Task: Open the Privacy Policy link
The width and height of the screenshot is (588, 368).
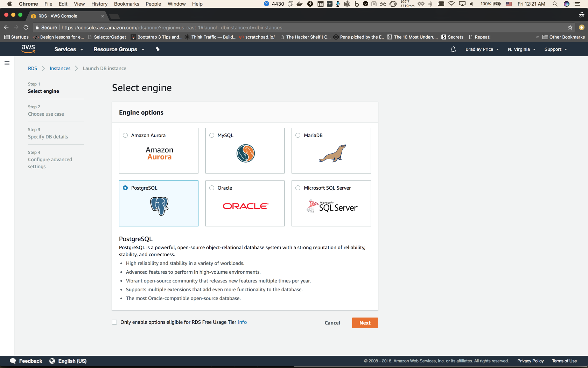Action: [x=530, y=361]
